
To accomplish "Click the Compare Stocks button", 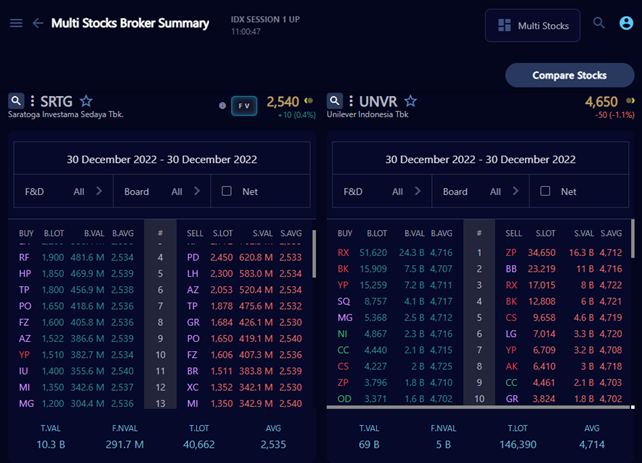I will coord(570,75).
